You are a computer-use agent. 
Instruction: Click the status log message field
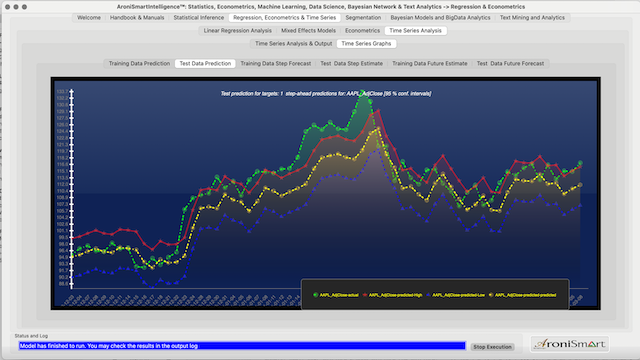point(242,346)
